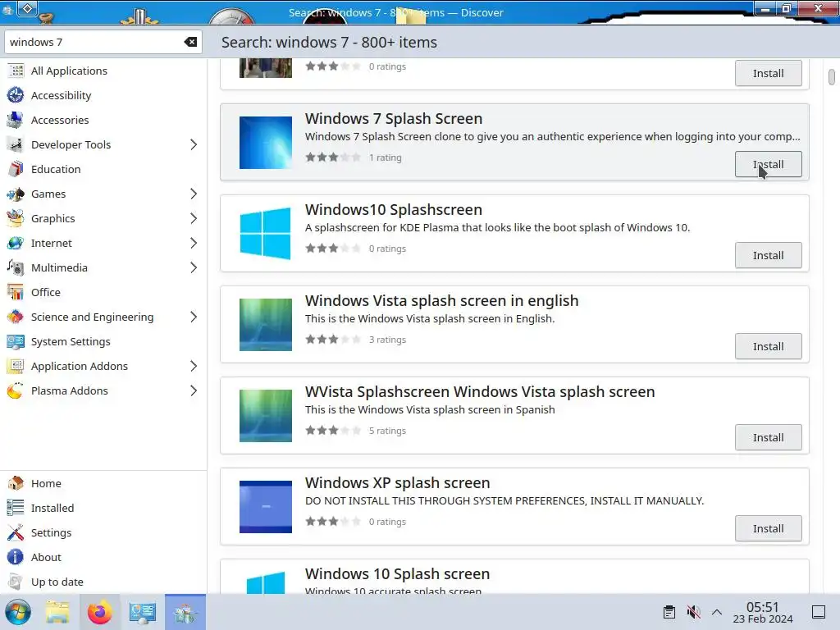Open Windows 7 Splash Screen thumbnail
This screenshot has width=840, height=630.
tap(266, 143)
